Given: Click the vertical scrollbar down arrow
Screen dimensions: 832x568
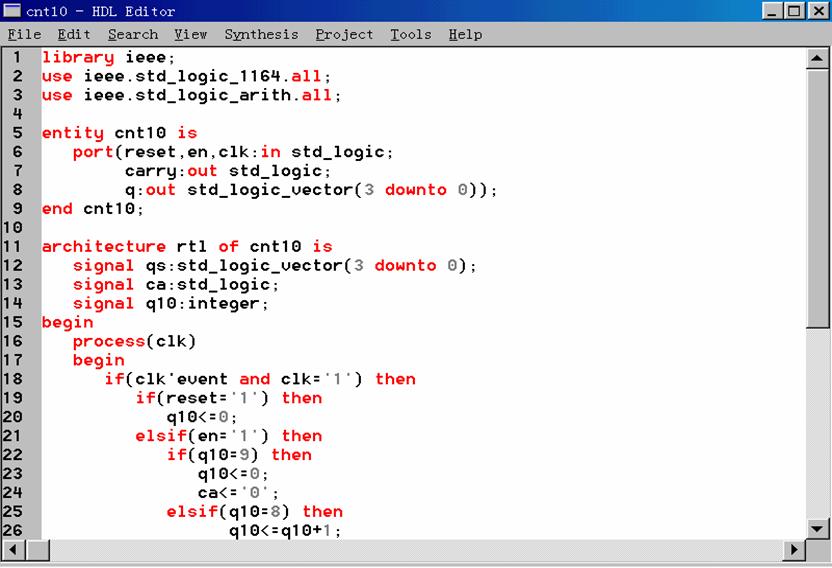Looking at the screenshot, I should pyautogui.click(x=817, y=528).
